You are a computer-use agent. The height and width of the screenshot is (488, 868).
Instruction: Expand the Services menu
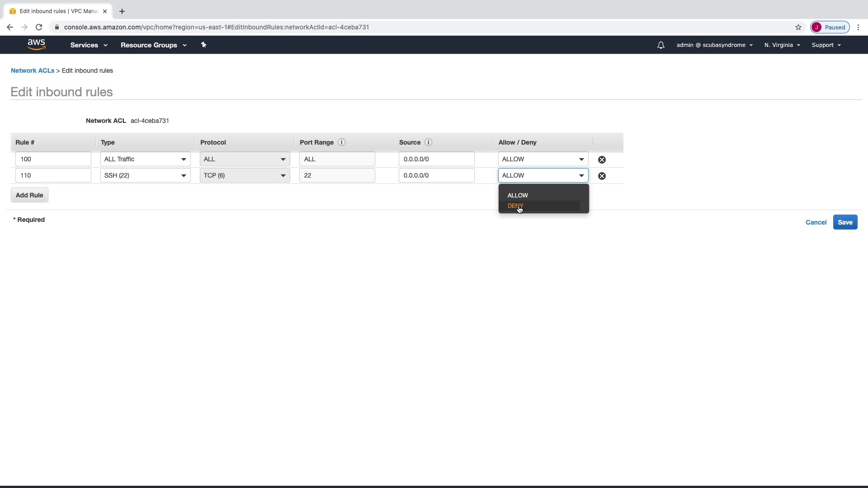(x=89, y=45)
